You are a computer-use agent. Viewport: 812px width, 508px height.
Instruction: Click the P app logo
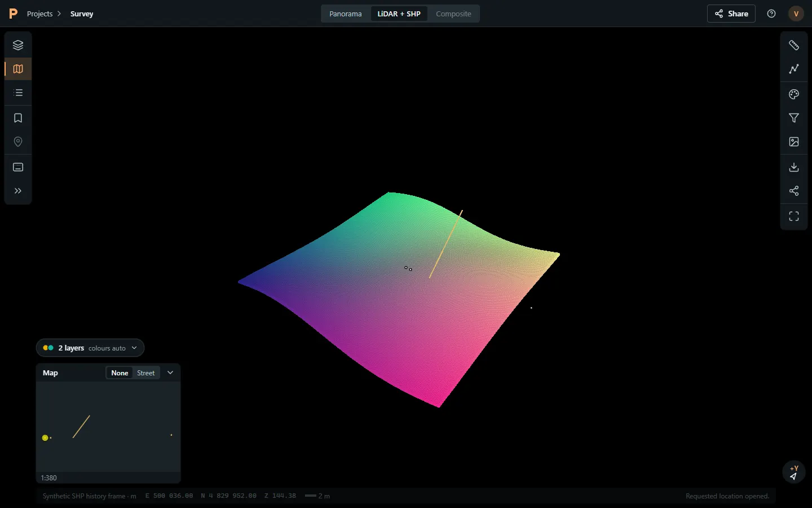(14, 14)
